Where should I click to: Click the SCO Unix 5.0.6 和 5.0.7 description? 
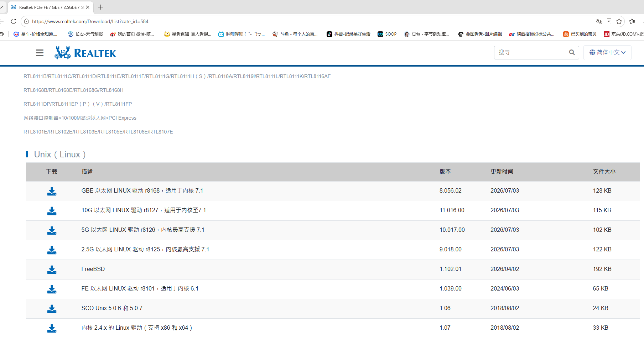coord(112,308)
